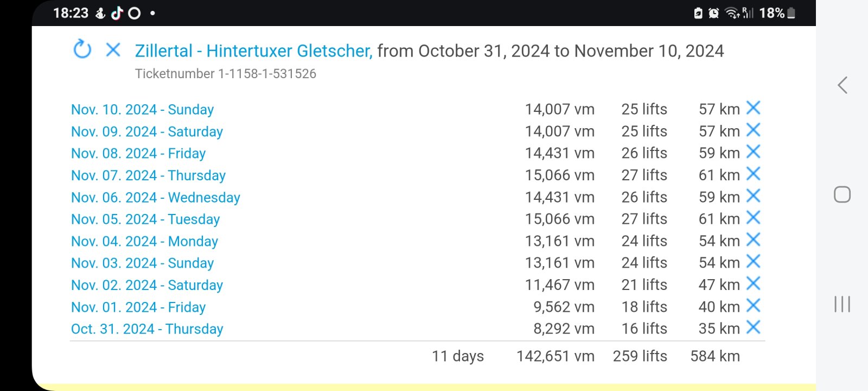Tap the battery 18% indicator
868x391 pixels.
click(777, 13)
